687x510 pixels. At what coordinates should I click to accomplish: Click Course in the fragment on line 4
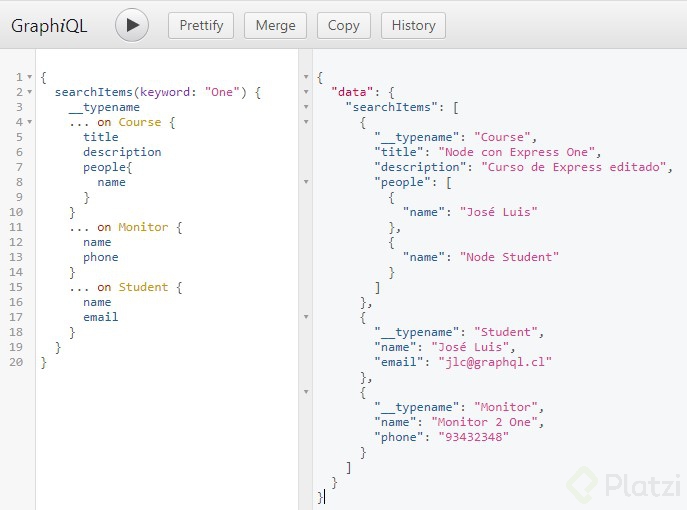pyautogui.click(x=140, y=122)
